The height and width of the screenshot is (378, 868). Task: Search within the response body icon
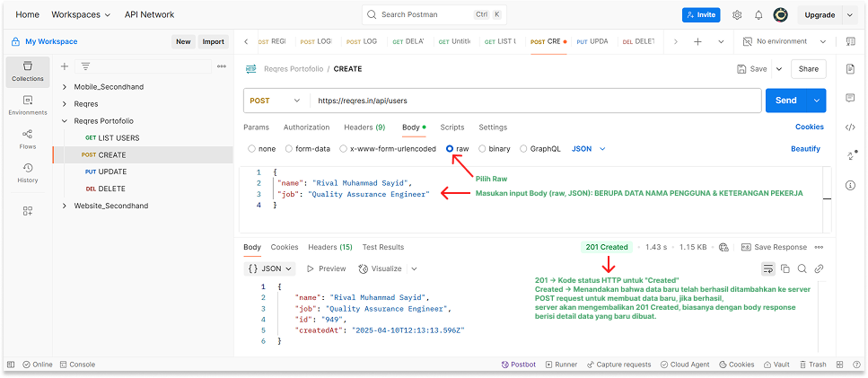[x=802, y=268]
